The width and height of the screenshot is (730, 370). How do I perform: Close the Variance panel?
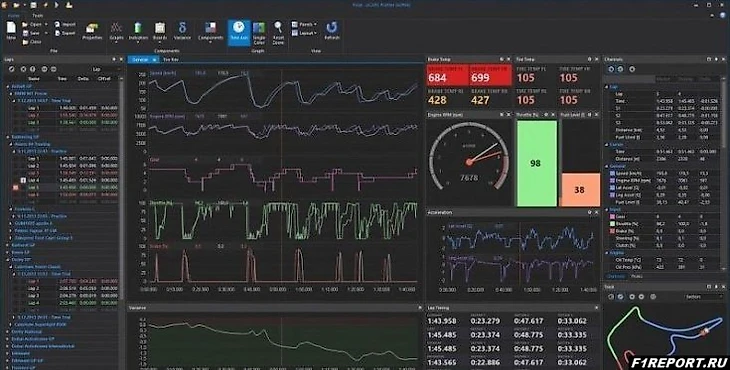(x=420, y=308)
